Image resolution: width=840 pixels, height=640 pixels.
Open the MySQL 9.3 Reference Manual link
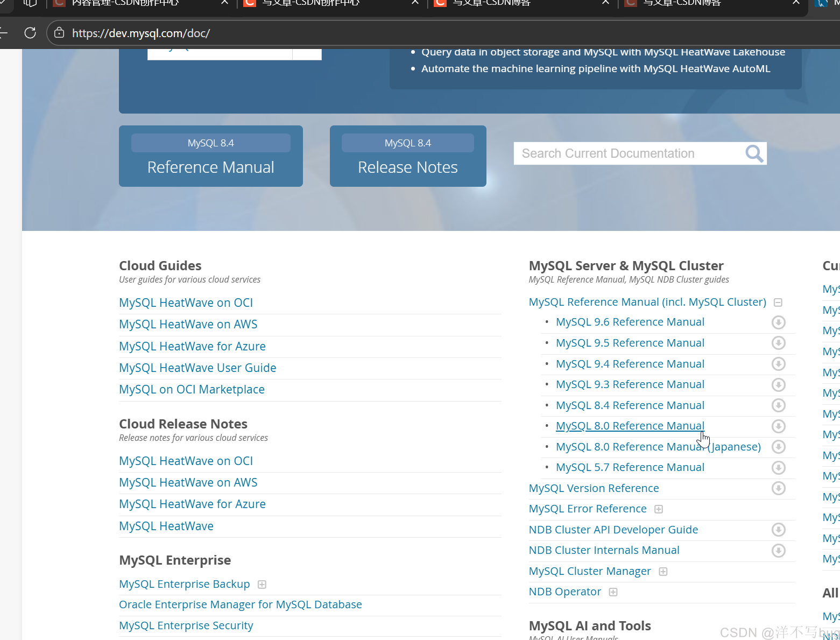[630, 384]
